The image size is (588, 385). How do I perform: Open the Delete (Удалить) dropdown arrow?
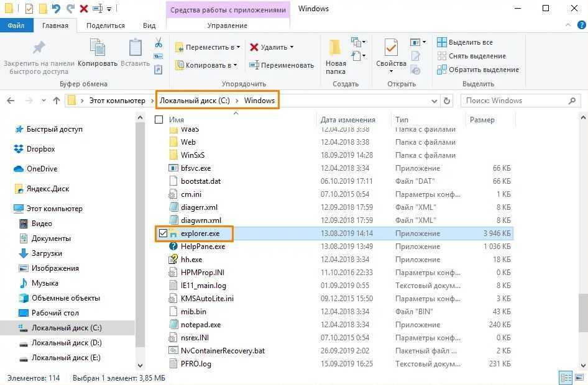(x=292, y=47)
